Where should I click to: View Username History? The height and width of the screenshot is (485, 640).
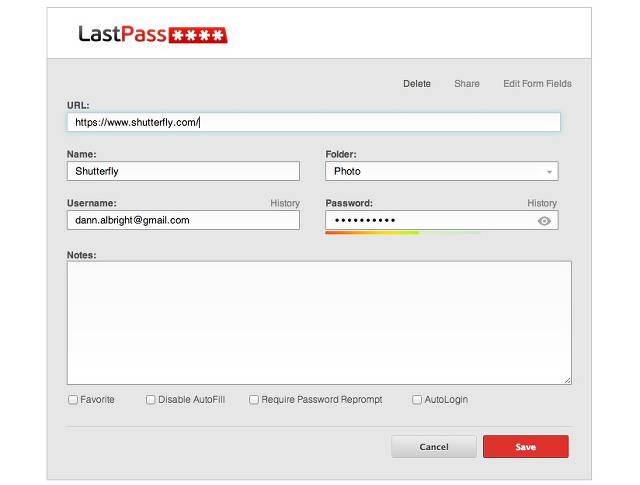(x=285, y=203)
